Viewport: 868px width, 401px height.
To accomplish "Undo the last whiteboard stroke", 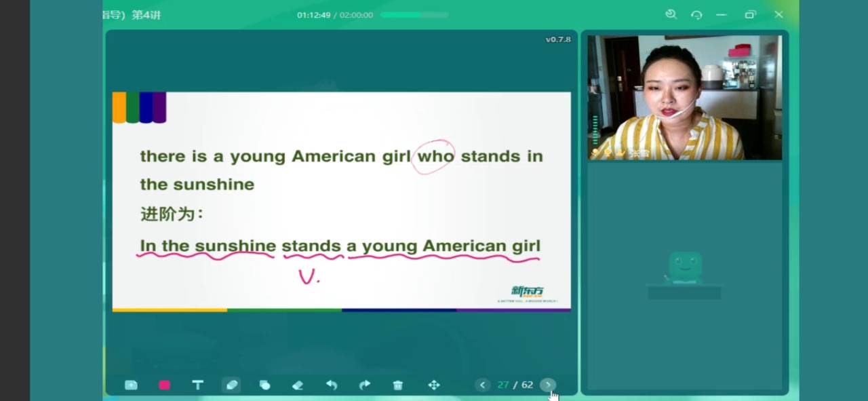I will pos(332,385).
